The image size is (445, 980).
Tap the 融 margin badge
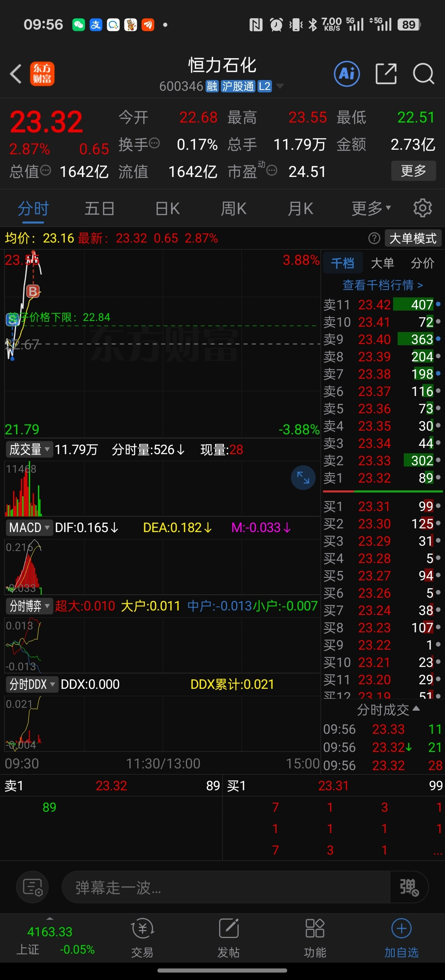[212, 86]
